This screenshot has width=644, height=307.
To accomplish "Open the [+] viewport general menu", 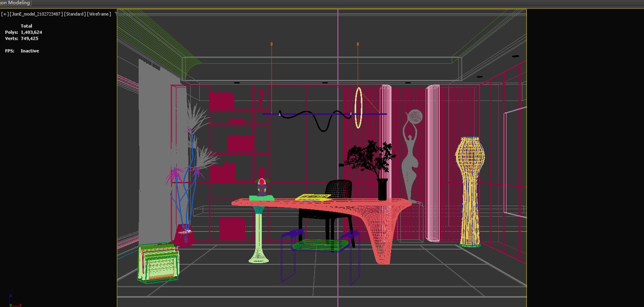I will pyautogui.click(x=5, y=14).
